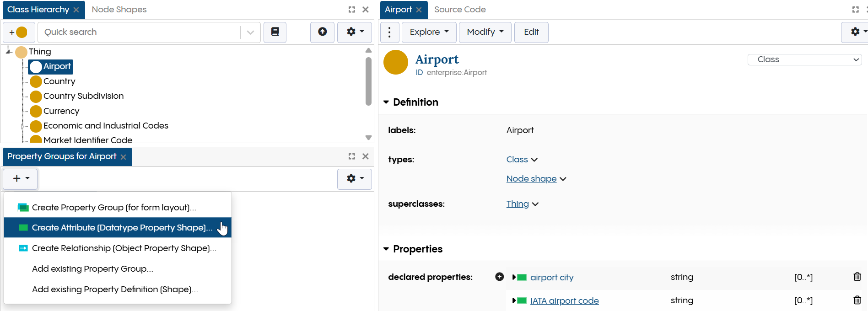Maximize the Class Hierarchy panel
This screenshot has height=311, width=868.
point(351,10)
